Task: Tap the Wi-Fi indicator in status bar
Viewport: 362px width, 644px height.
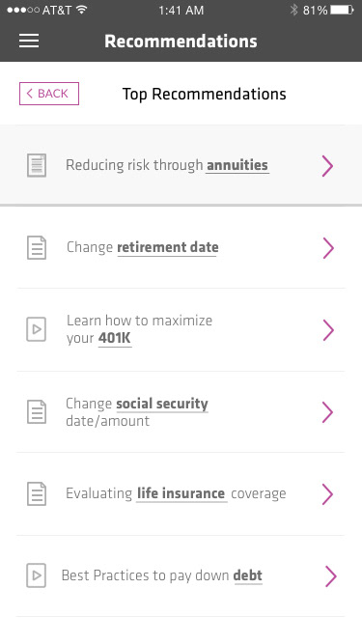Action: pyautogui.click(x=82, y=10)
